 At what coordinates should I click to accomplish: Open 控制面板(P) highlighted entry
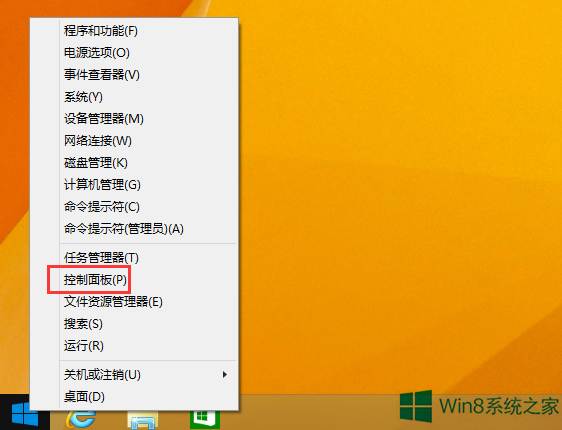[148, 280]
